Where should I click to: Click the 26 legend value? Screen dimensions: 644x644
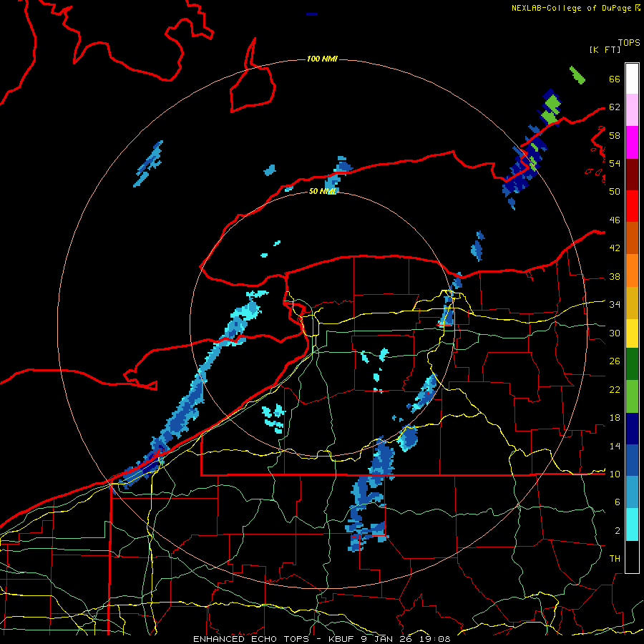click(615, 361)
